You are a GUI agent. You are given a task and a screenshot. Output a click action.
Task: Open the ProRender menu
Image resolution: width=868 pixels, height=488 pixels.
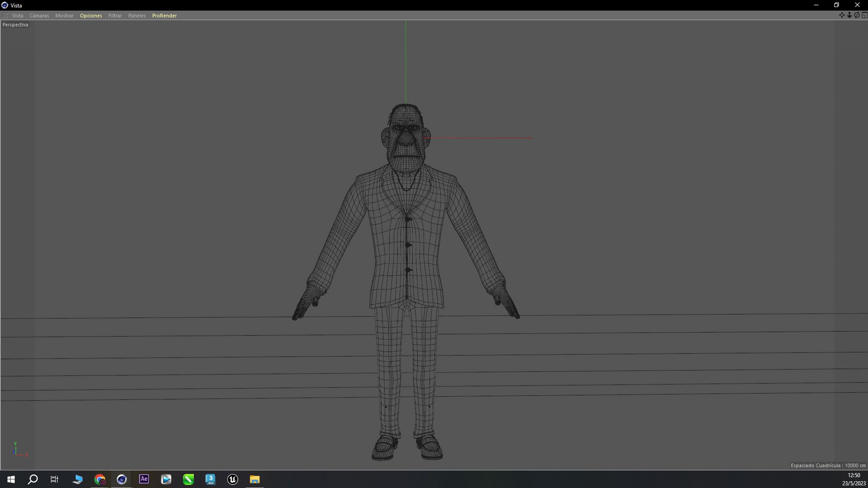pos(164,15)
